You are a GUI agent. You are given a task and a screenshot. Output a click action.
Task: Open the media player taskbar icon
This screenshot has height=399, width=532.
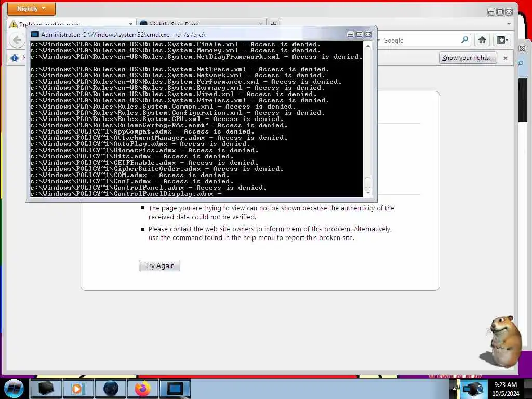click(77, 389)
